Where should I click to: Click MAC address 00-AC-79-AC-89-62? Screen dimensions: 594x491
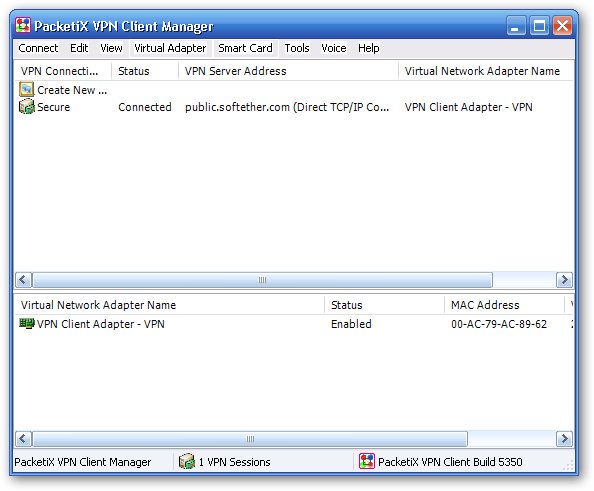[x=499, y=324]
